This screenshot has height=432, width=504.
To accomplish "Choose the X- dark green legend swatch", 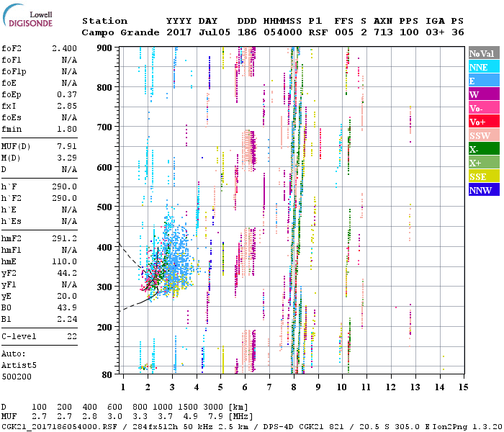I will [x=483, y=149].
